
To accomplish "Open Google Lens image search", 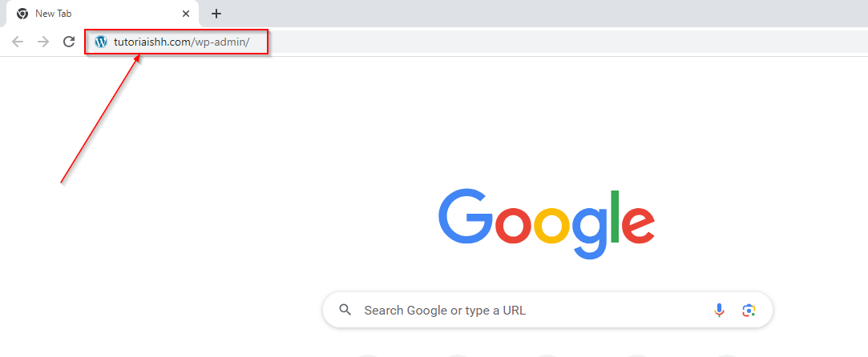I will [749, 311].
